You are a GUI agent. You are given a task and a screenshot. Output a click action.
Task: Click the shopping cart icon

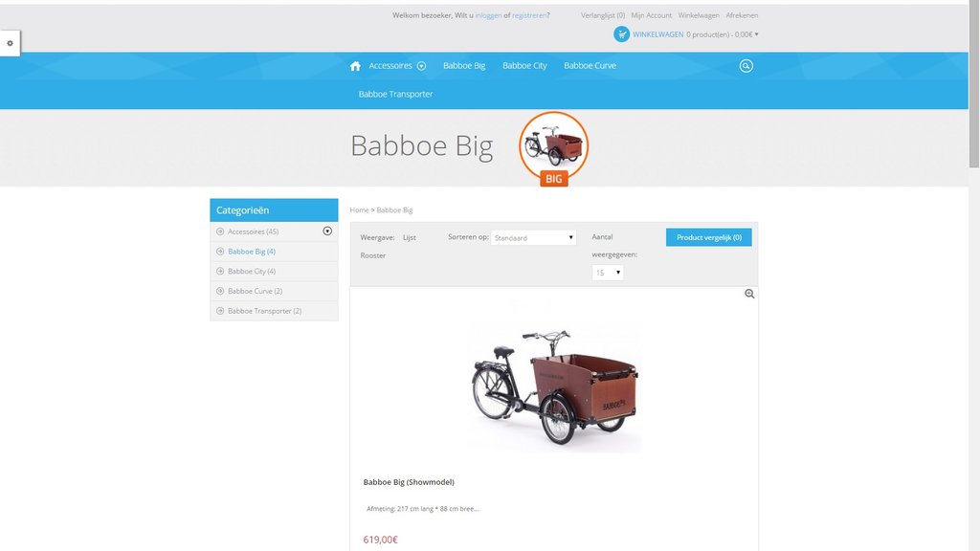tap(621, 34)
